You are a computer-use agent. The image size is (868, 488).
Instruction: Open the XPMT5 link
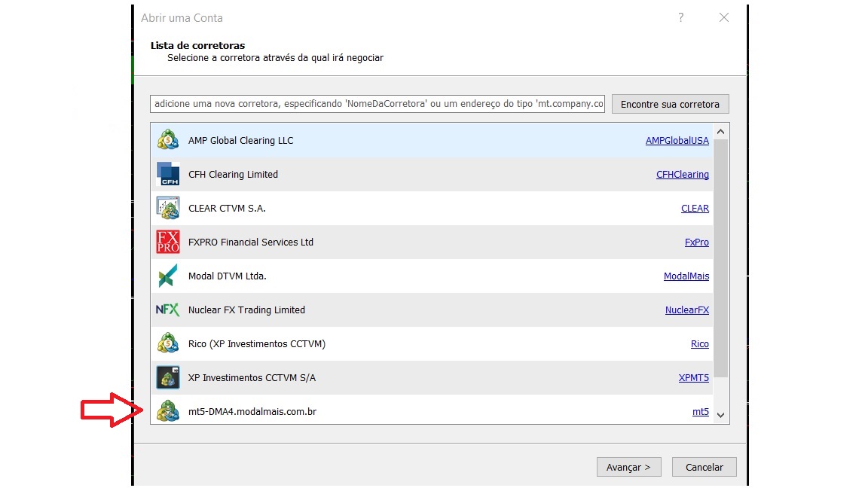693,378
